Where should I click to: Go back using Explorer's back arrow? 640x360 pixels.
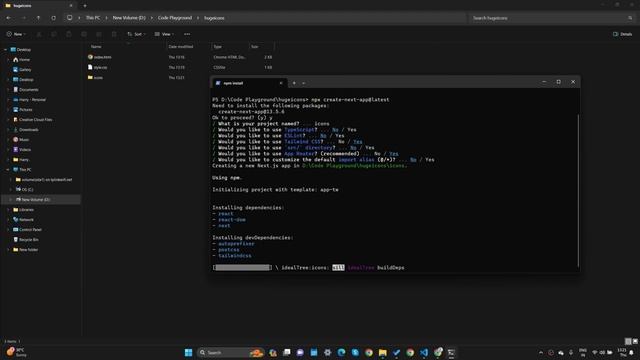[x=9, y=18]
